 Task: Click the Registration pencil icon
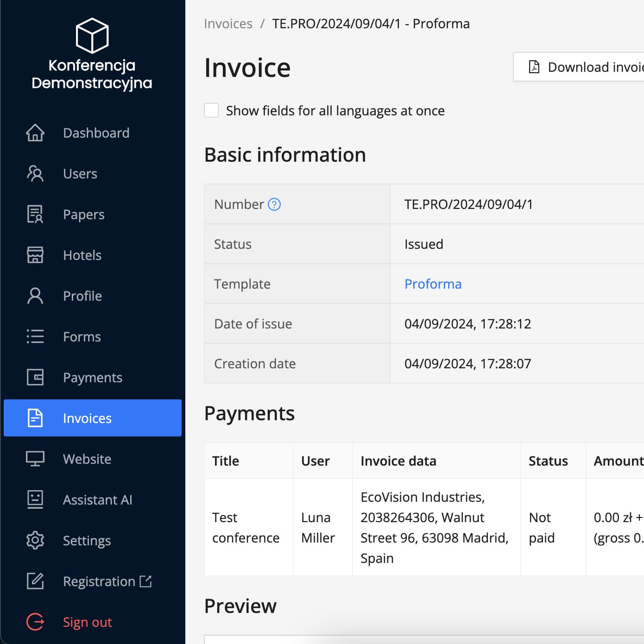coord(35,581)
